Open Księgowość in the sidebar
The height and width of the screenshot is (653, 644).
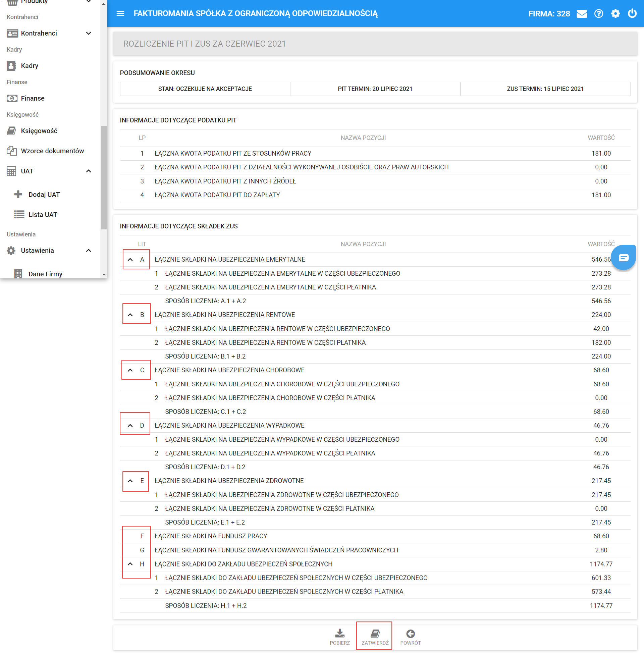click(39, 131)
